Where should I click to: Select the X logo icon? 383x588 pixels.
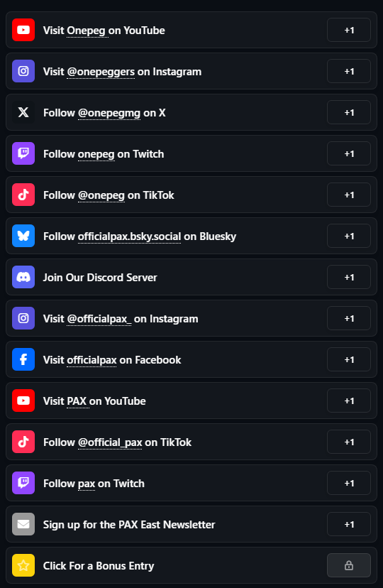23,112
